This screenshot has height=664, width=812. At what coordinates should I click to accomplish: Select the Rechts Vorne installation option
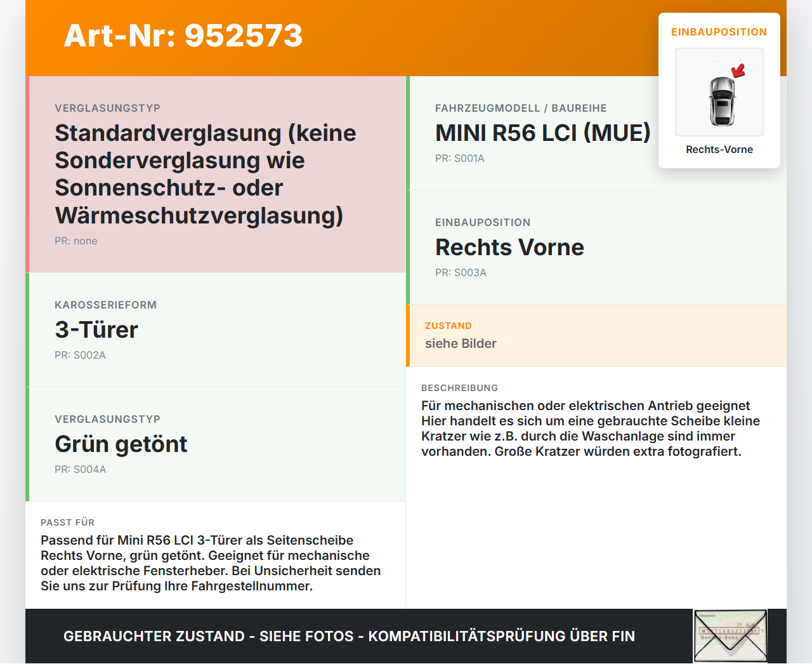click(x=509, y=247)
